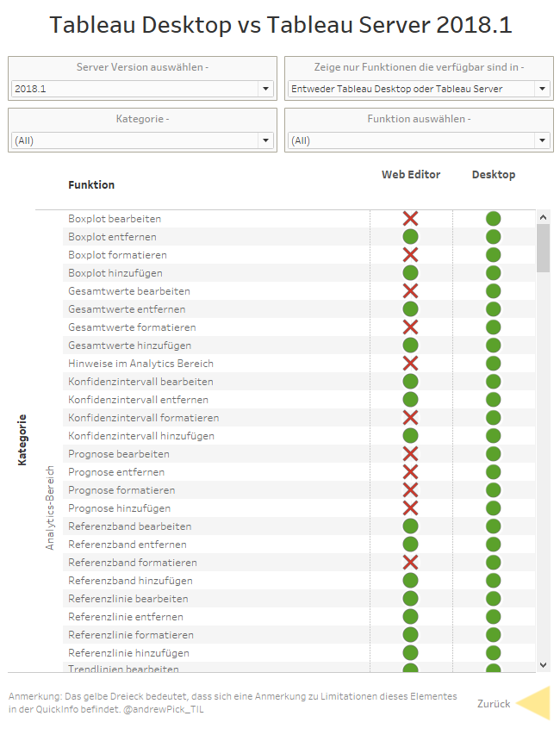Select the Gesamtwerte hinzufügen row label
The height and width of the screenshot is (741, 560).
click(129, 346)
